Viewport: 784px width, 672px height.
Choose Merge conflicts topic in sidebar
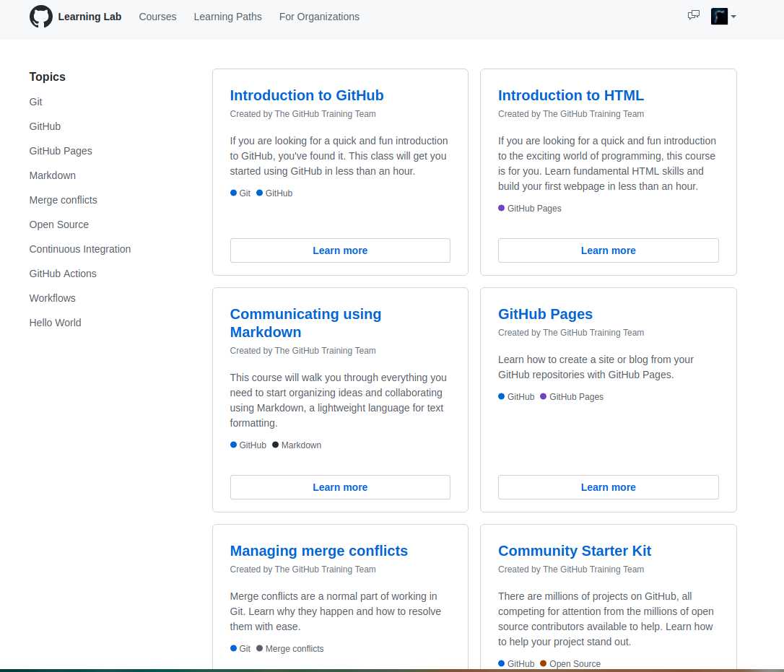click(63, 199)
